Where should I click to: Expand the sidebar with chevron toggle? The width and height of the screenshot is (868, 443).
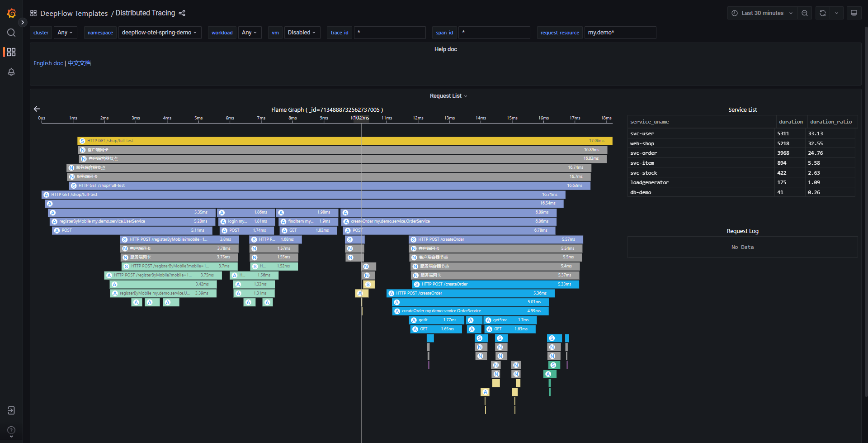(x=23, y=22)
